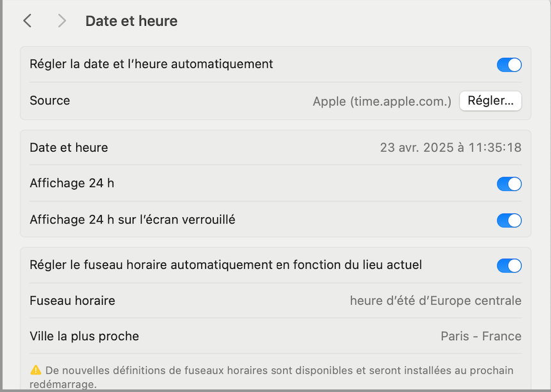551x392 pixels.
Task: Go back with the left chevron
Action: [x=27, y=21]
